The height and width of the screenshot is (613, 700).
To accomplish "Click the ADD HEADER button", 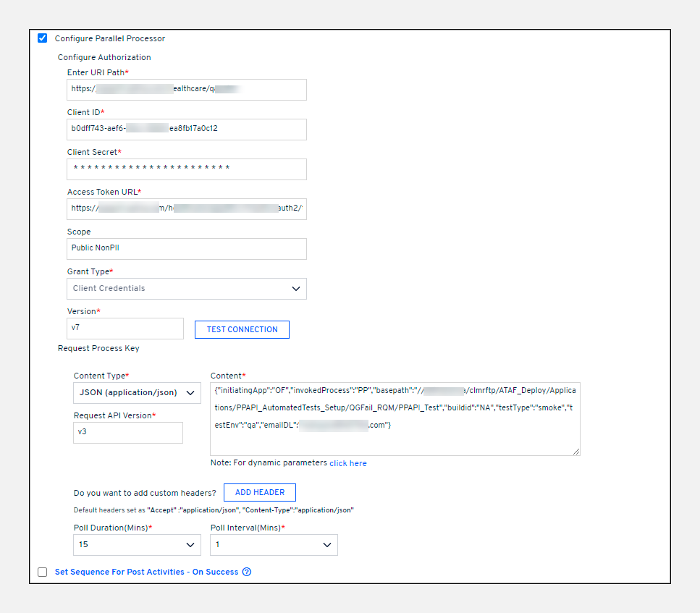I will pyautogui.click(x=259, y=493).
